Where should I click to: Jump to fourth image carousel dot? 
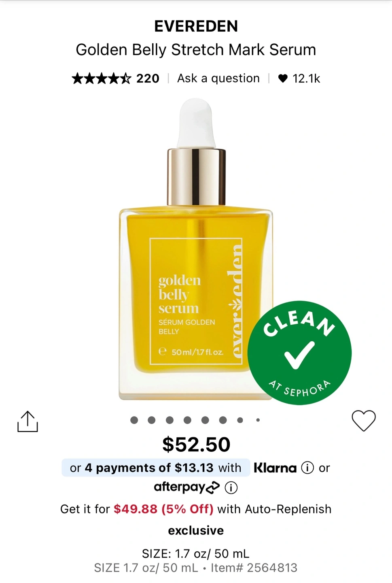pyautogui.click(x=187, y=420)
